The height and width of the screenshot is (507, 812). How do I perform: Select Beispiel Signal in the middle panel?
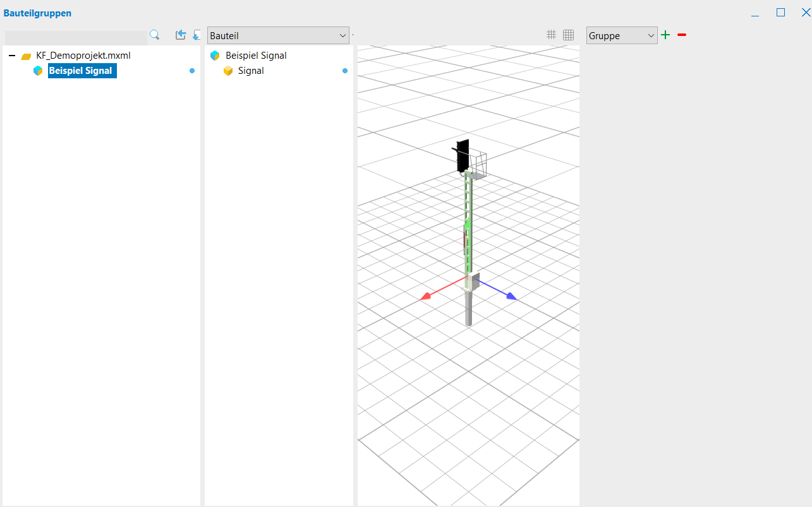[x=256, y=56]
